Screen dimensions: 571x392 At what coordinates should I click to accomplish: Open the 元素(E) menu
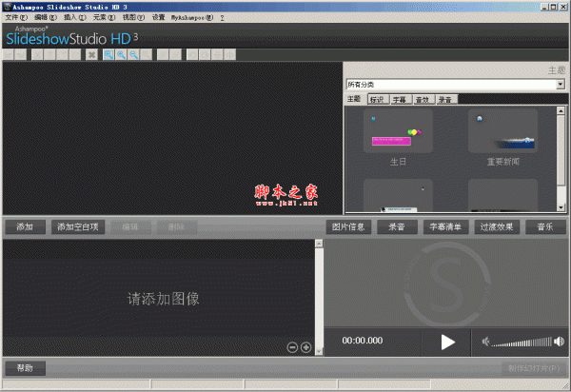[104, 17]
